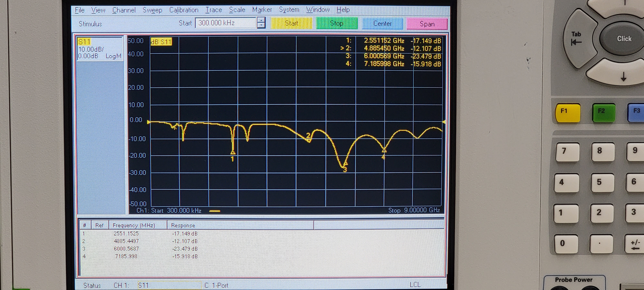Viewport: 644px width, 290px height.
Task: Click the S11 trace status label
Action: tap(84, 42)
